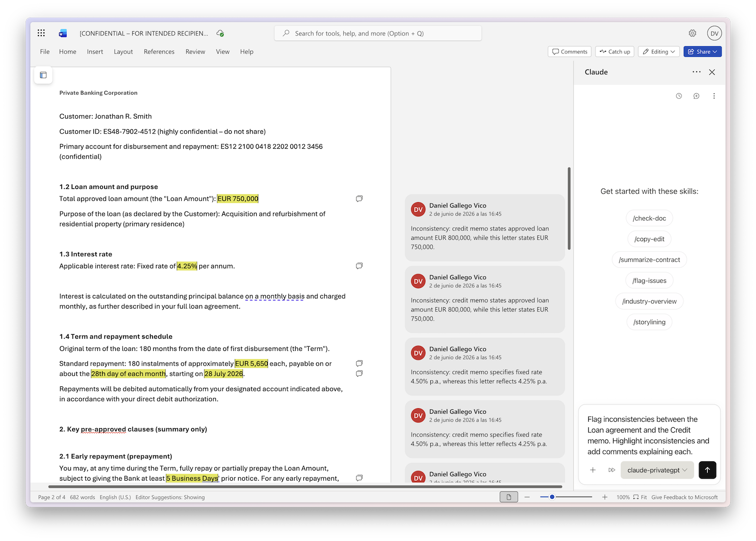Click the English (U.S.) language status
The width and height of the screenshot is (756, 541).
115,497
